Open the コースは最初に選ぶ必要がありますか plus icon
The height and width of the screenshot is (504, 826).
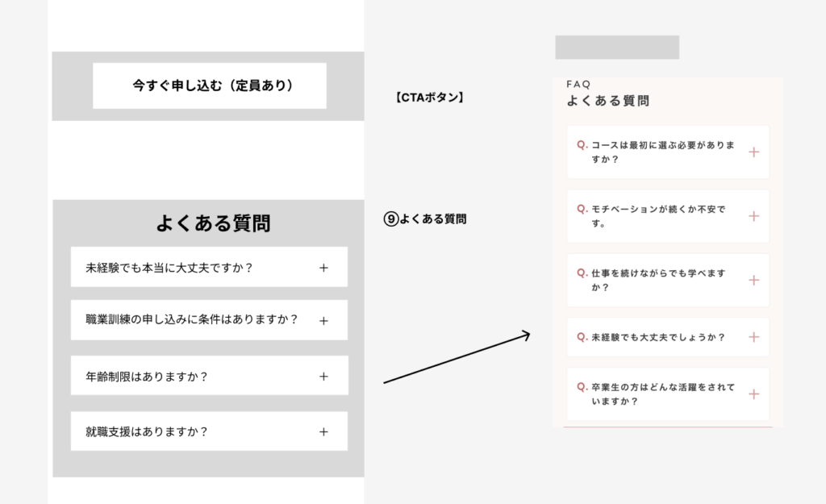(x=753, y=152)
